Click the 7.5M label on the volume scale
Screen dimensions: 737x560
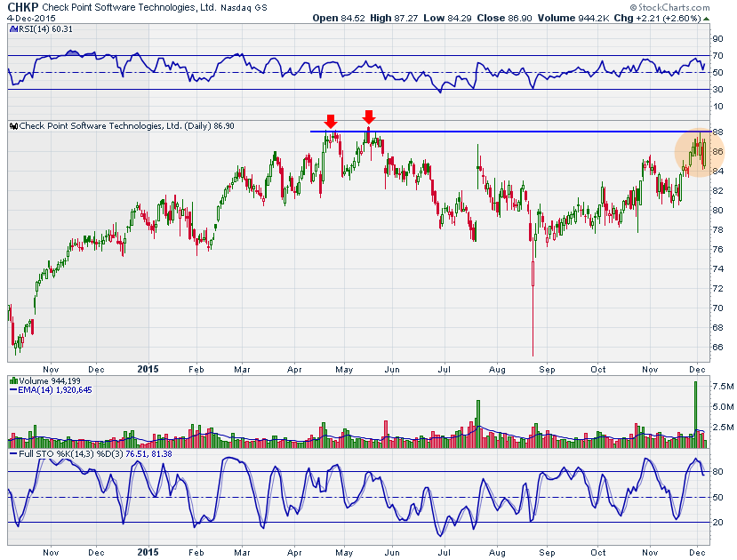click(723, 387)
